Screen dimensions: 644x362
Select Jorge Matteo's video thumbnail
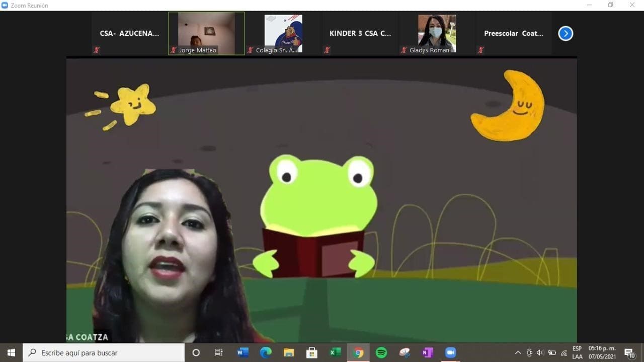pos(206,33)
